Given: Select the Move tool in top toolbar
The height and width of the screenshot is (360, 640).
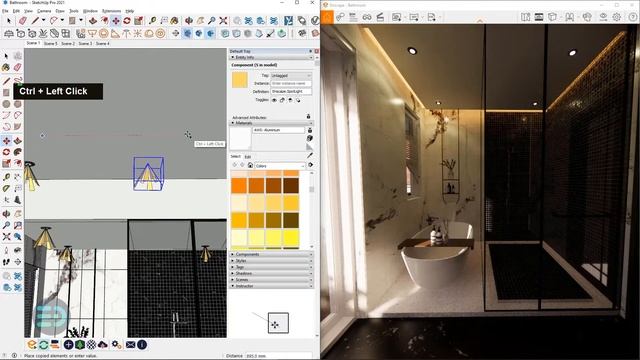Looking at the screenshot, I should [116, 20].
